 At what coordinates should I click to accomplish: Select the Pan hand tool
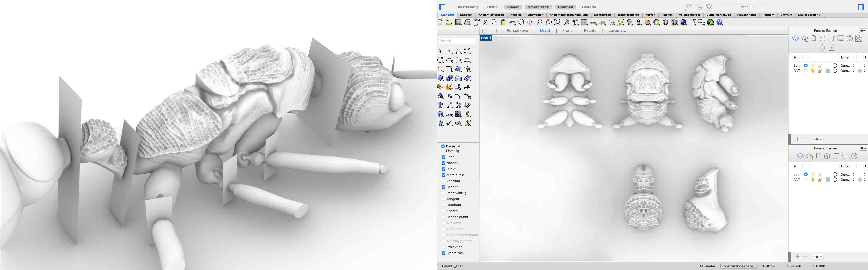[521, 22]
